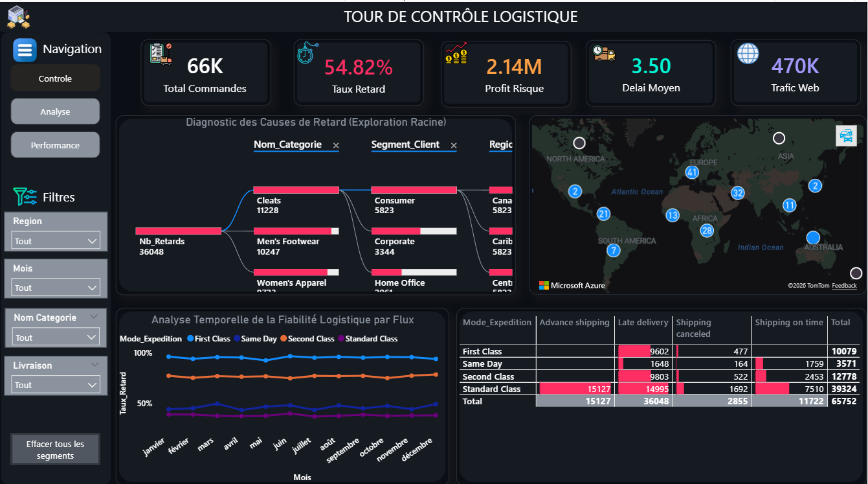The width and height of the screenshot is (868, 484).
Task: Click the clipboard icon in Total Commandes card
Action: click(161, 54)
